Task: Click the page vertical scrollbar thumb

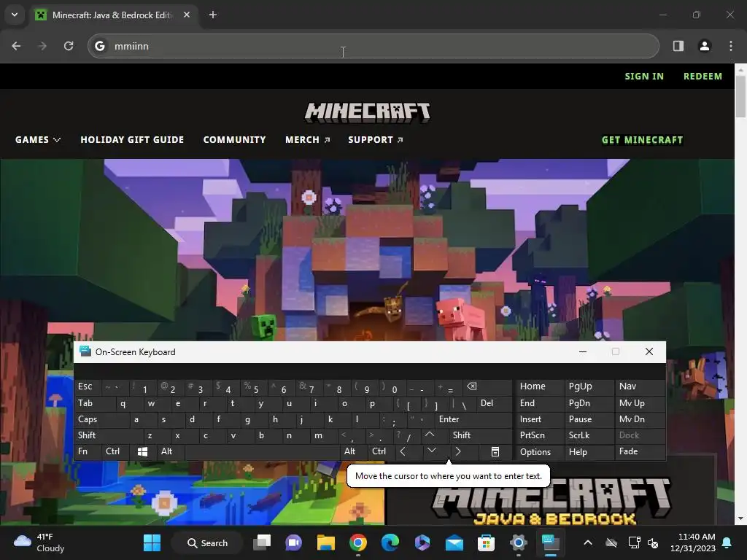Action: coord(741,96)
